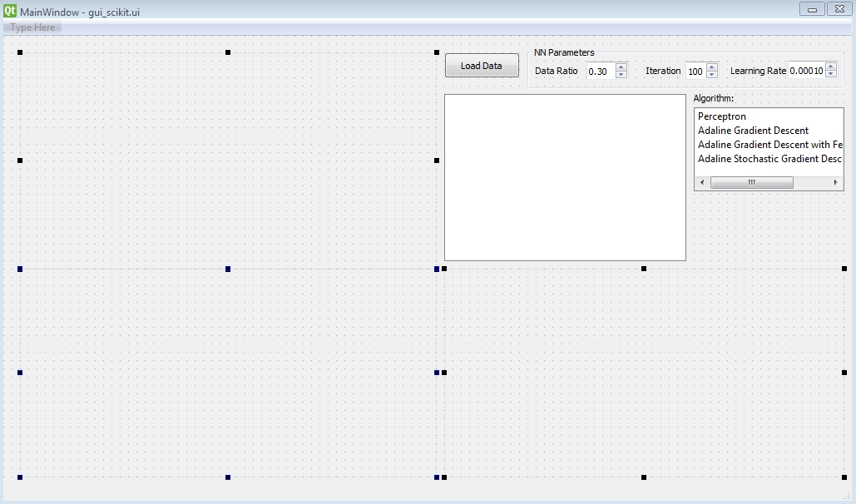
Task: Select Adaline Gradient Descent algorithm
Action: [x=753, y=131]
